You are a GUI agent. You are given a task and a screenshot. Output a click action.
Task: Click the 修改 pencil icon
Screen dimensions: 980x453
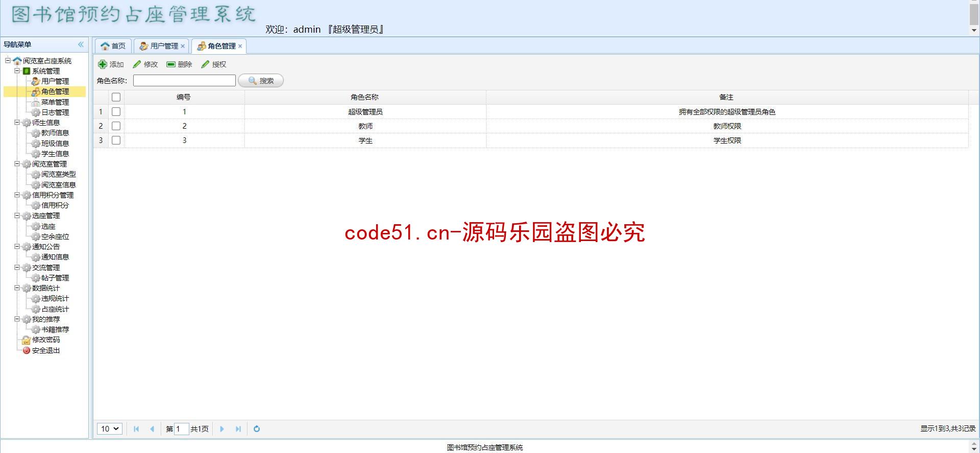coord(137,64)
